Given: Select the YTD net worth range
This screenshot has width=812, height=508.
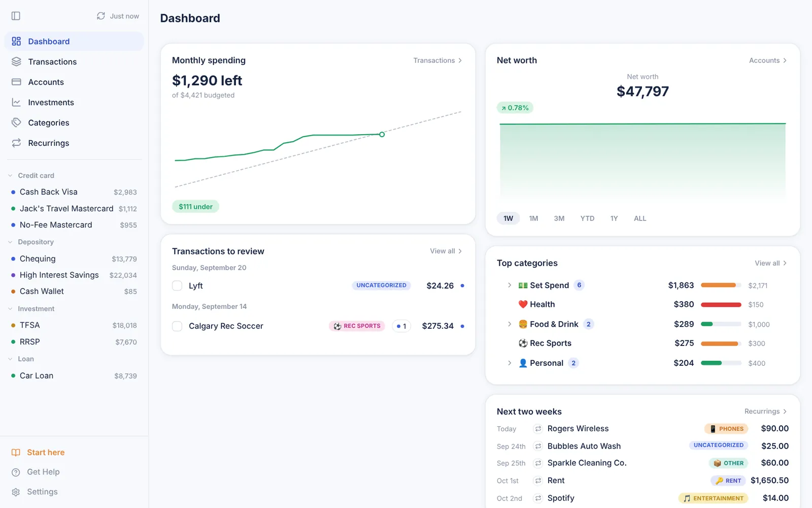Looking at the screenshot, I should click(587, 218).
